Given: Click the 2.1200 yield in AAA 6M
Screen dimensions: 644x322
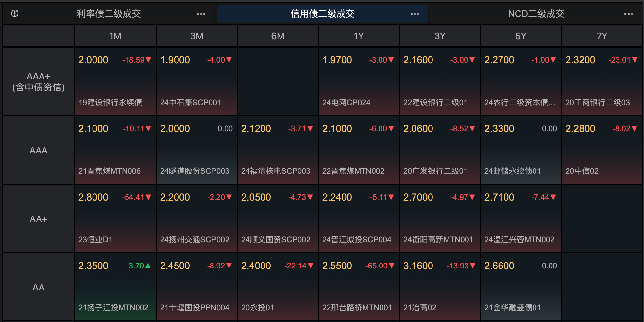Looking at the screenshot, I should (256, 129).
